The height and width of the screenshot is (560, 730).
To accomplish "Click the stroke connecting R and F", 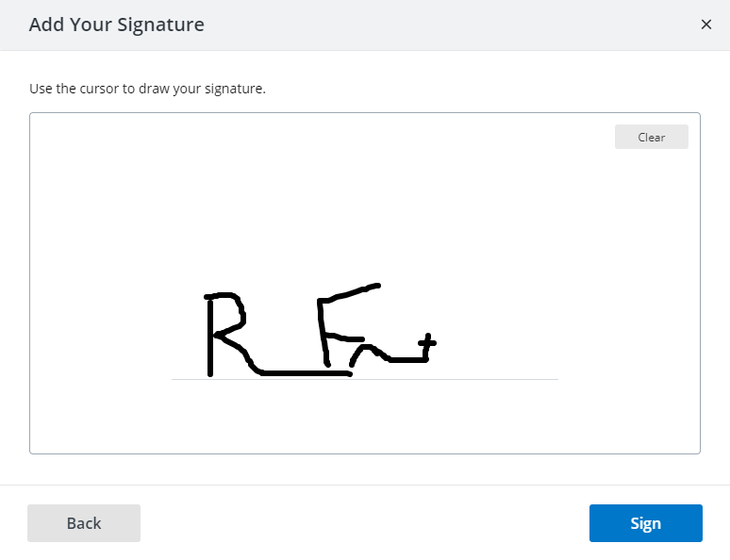I will (302, 373).
